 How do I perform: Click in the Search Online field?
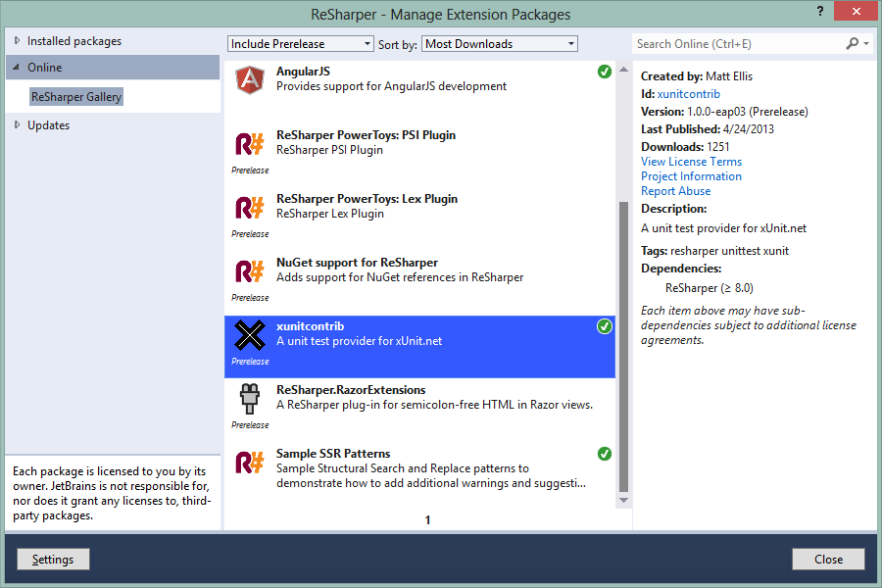tap(738, 44)
